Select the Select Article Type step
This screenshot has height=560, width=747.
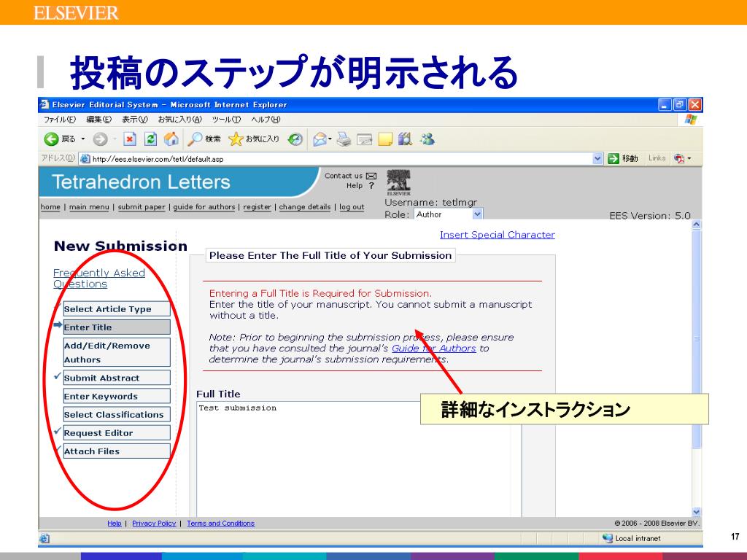point(117,308)
